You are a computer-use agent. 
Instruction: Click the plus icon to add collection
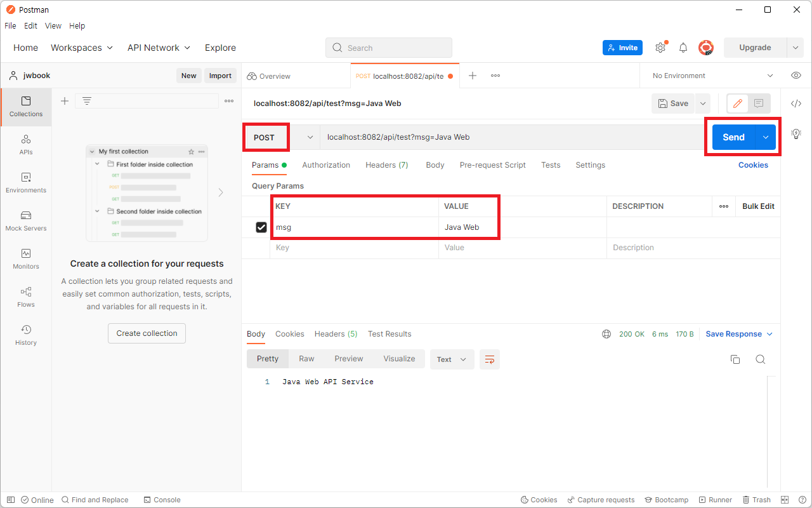(64, 101)
